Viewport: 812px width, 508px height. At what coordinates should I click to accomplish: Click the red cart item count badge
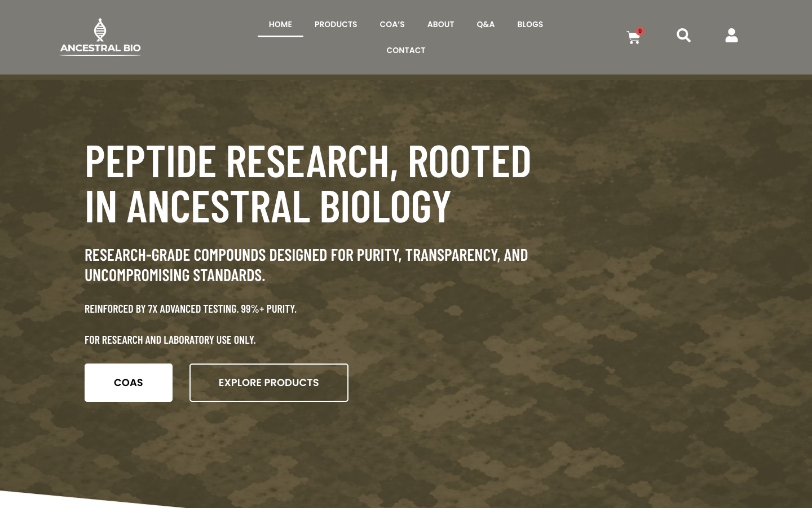click(640, 31)
